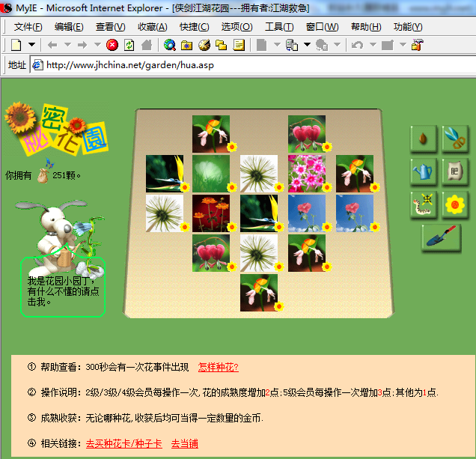The image size is (476, 459).
Task: Click the butterfly flower tile in bottom row
Action: point(259,293)
